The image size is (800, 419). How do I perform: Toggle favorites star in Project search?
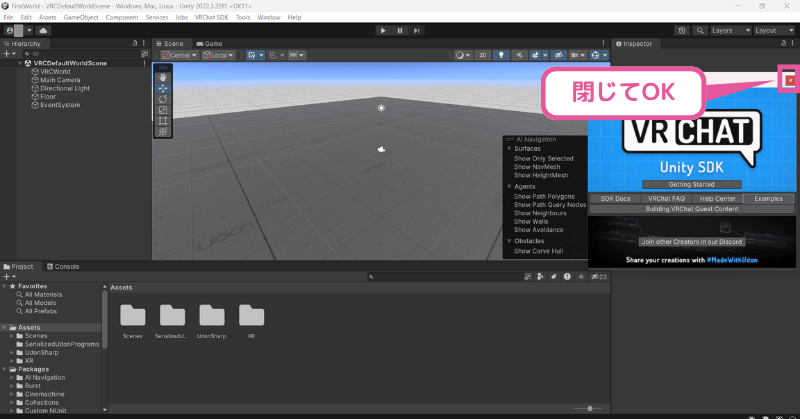(581, 277)
